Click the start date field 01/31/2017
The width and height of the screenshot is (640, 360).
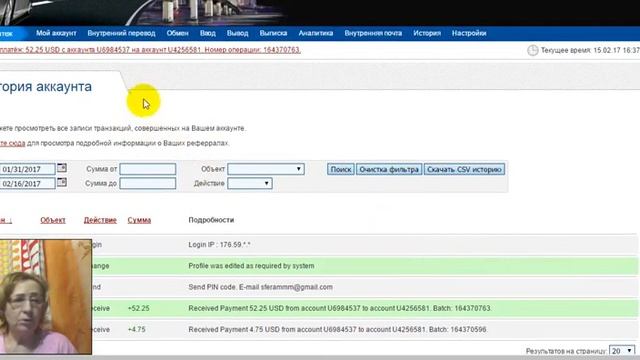27,169
